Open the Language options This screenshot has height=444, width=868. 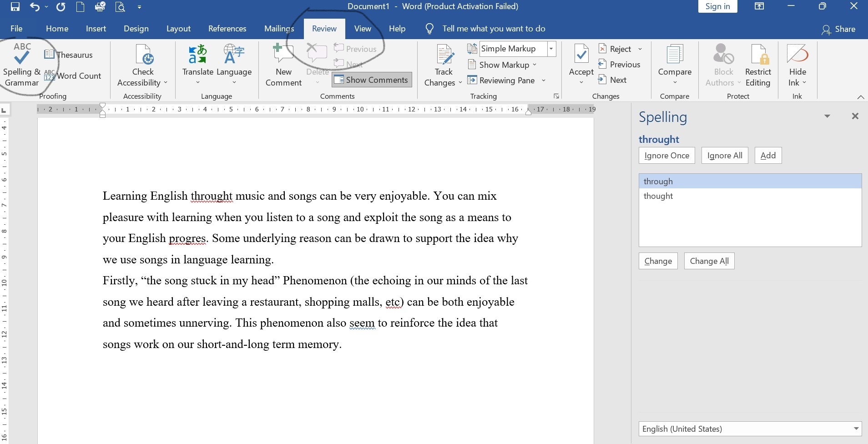234,64
